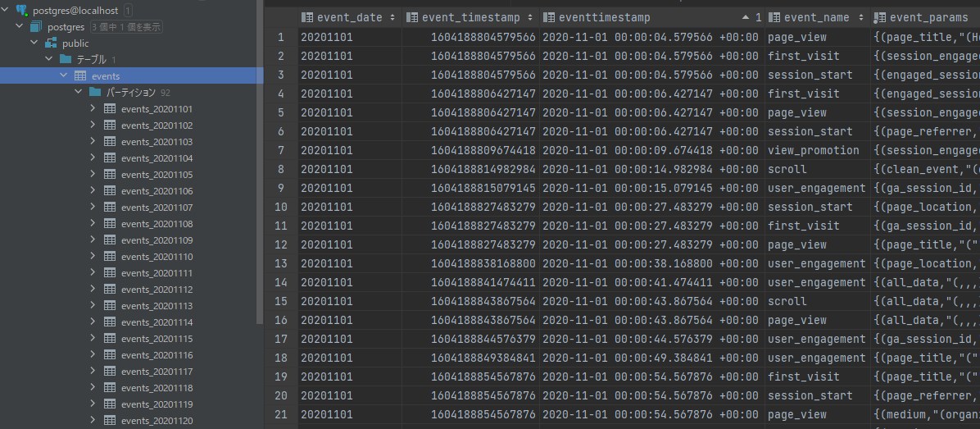The image size is (980, 429).
Task: Select the events_20201103 tree item
Action: 157,141
